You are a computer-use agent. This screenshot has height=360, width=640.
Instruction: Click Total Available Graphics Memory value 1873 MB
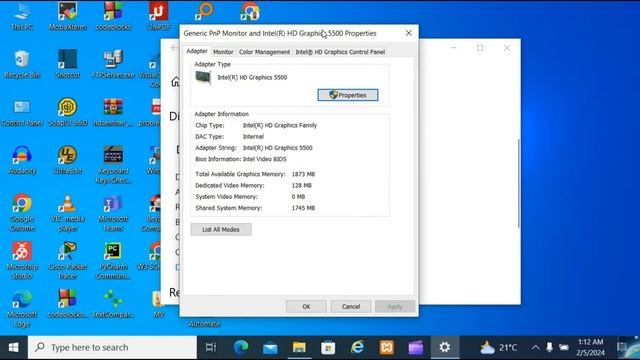(303, 174)
